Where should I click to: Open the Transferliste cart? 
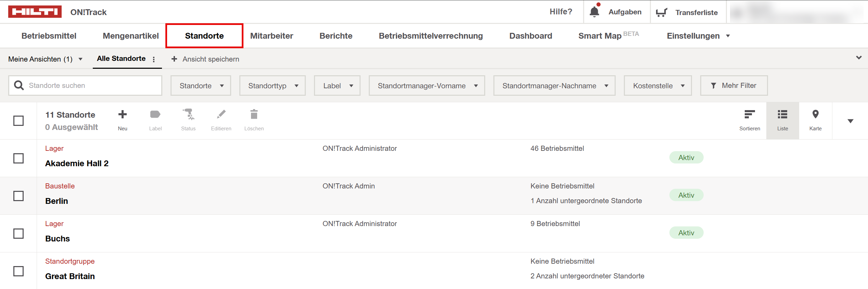pos(662,13)
